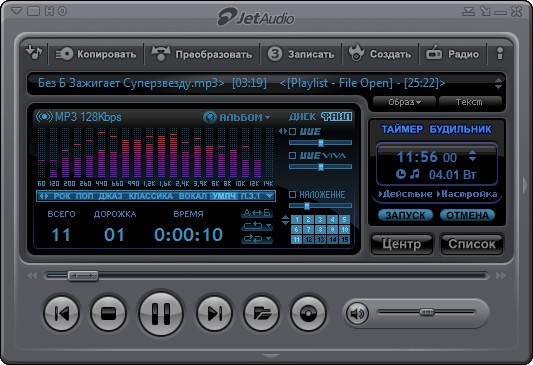
Task: Expand the equalizer preset list arrow
Action: coord(269,196)
